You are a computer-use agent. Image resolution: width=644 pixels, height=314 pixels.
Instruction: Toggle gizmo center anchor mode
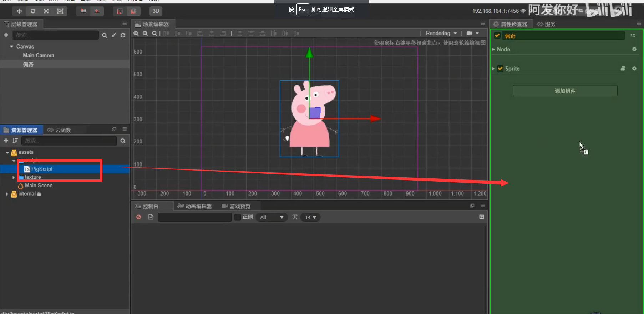97,11
